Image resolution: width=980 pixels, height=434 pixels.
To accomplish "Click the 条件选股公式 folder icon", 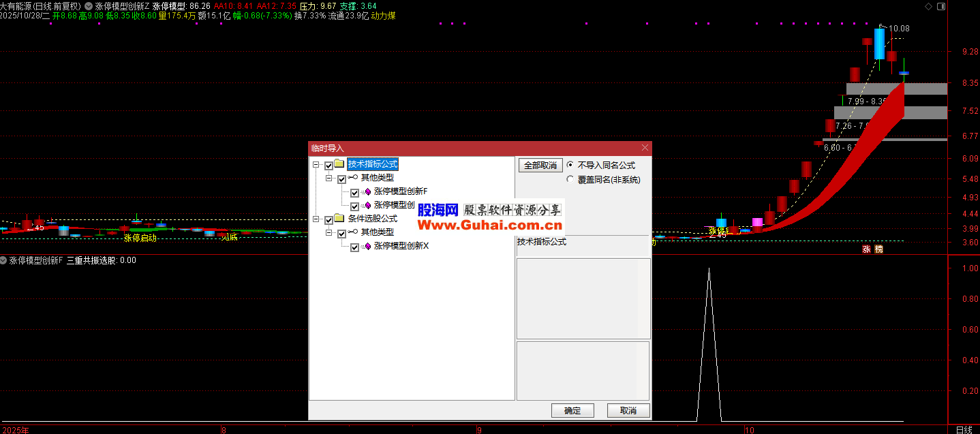I will pyautogui.click(x=339, y=219).
